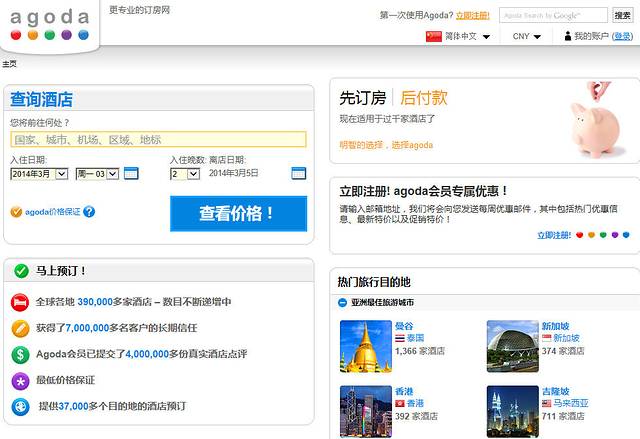640x439 pixels.
Task: Open the 新加坡 Esplanade thumbnail
Action: (x=513, y=346)
